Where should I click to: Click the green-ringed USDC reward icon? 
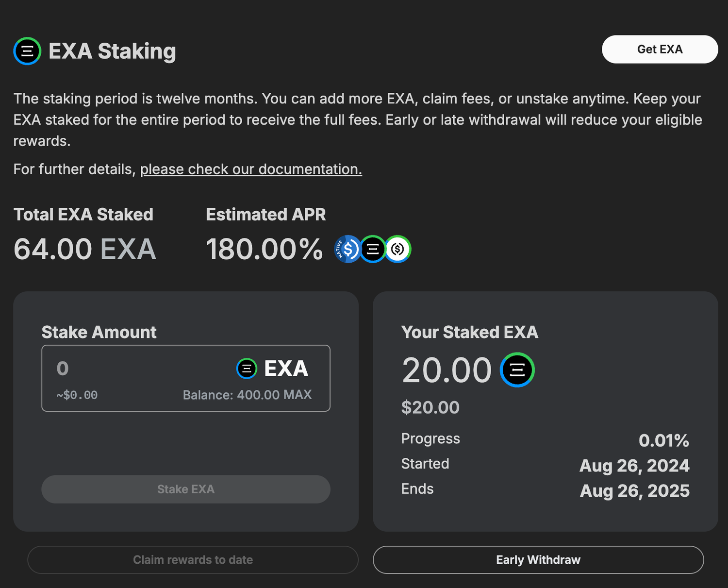point(398,249)
